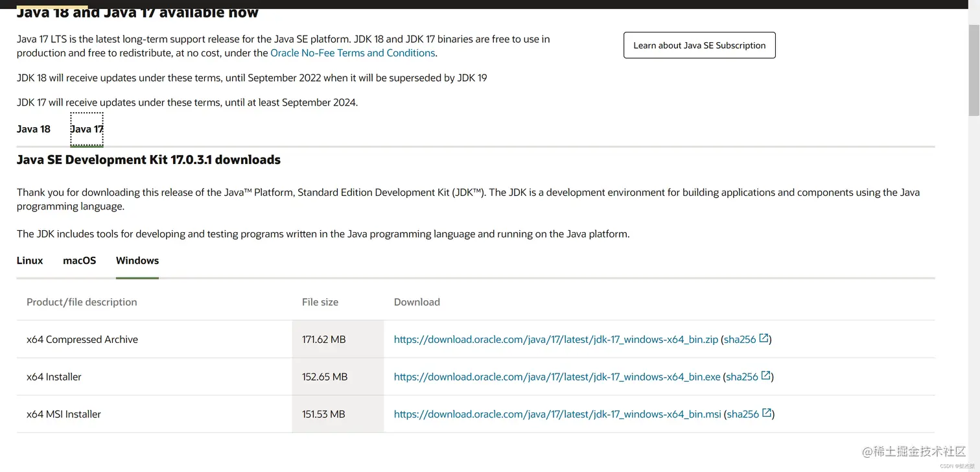The image size is (980, 472).
Task: Open external link icon beside msi sha256
Action: coord(767,414)
